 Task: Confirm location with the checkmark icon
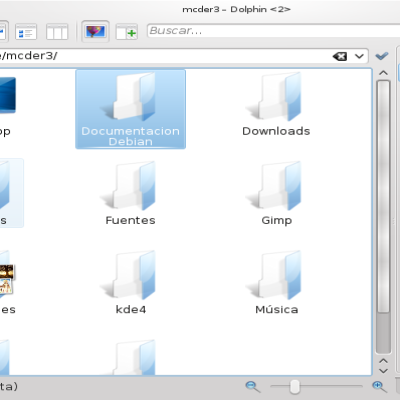(382, 56)
